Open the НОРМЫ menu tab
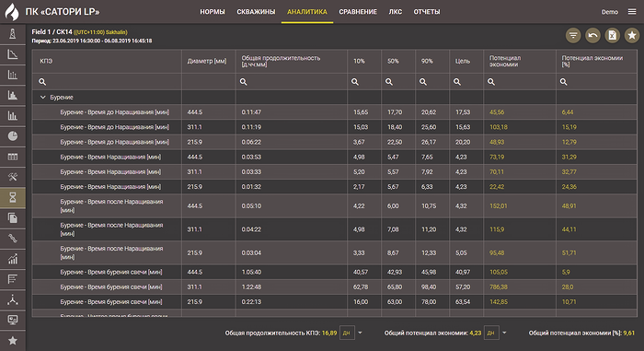644x351 pixels. click(213, 12)
